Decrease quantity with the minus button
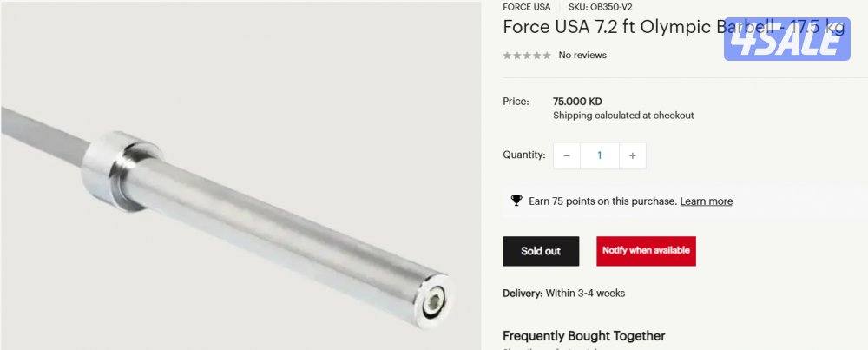The width and height of the screenshot is (868, 350). click(566, 155)
